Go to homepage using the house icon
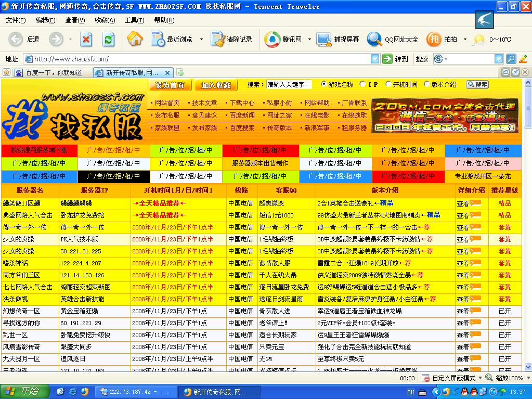 [134, 39]
